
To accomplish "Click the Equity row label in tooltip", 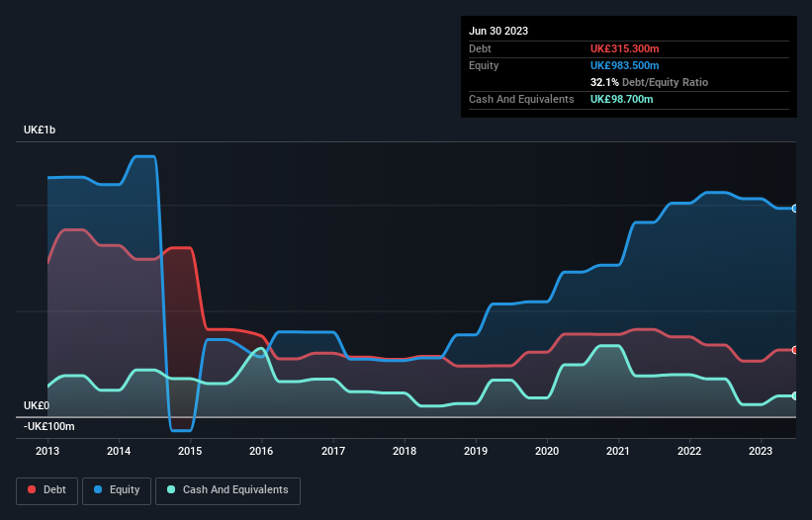I will 484,65.
